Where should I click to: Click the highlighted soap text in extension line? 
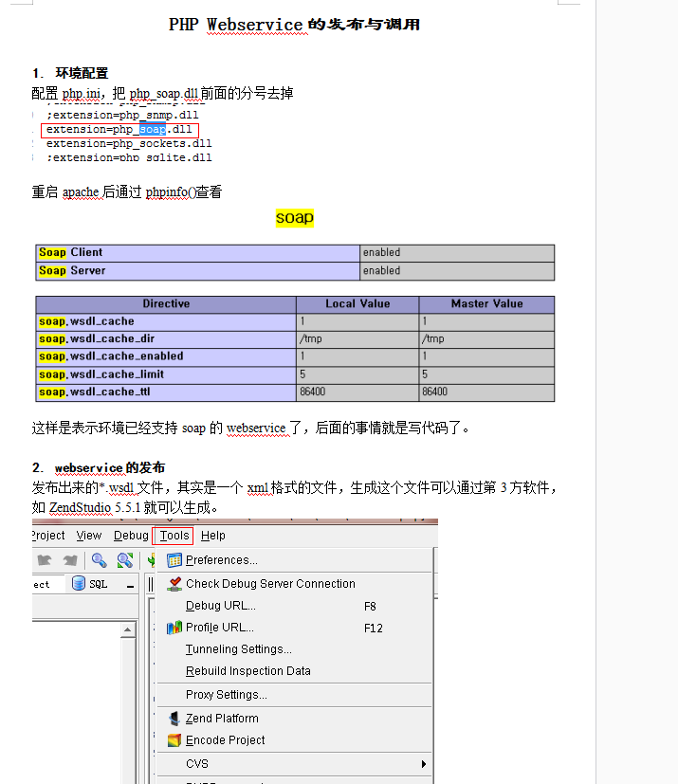[x=154, y=130]
